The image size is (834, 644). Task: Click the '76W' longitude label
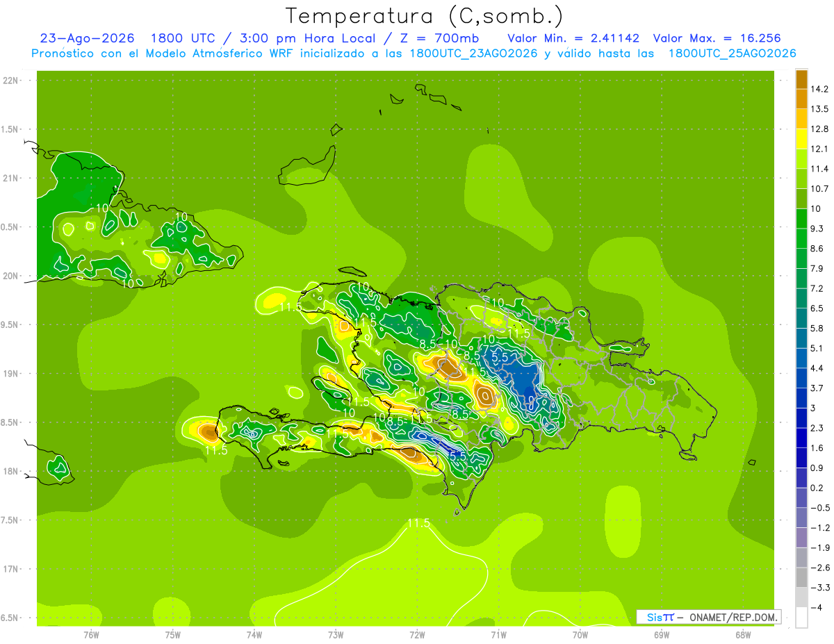point(91,634)
